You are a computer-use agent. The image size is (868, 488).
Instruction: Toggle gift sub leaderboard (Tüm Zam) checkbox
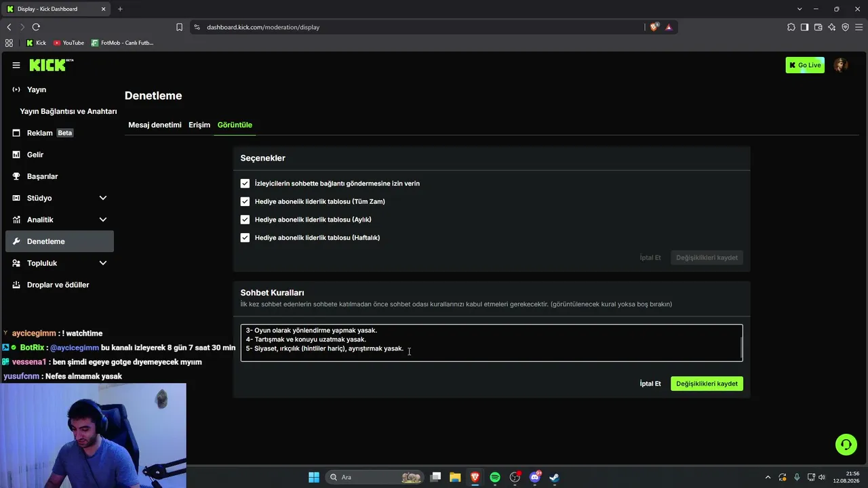pyautogui.click(x=245, y=201)
